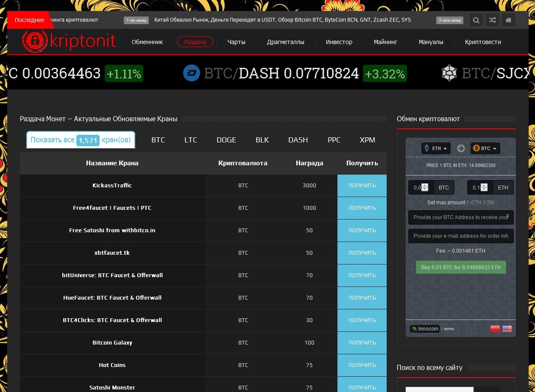Select the PPC faucet tab
The width and height of the screenshot is (535, 392).
point(334,140)
